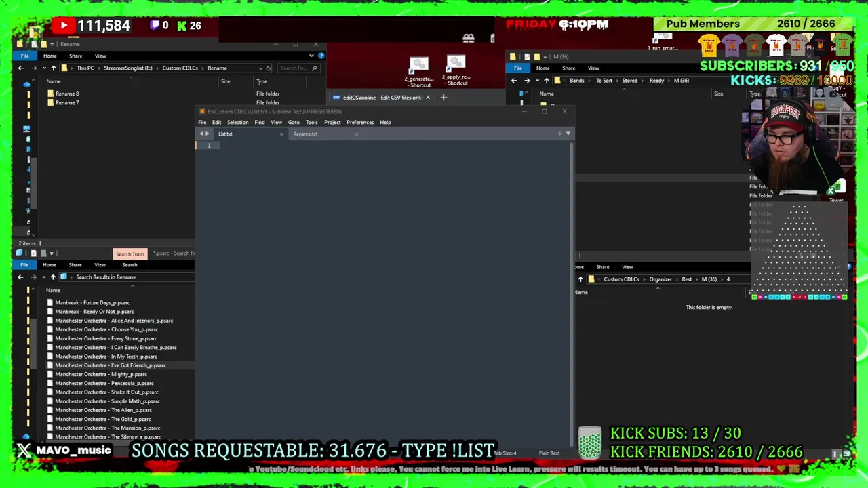Select Manchester Orchestra - Pensacola_p.psarc
Viewport: 868px width, 488px height.
coord(104,383)
